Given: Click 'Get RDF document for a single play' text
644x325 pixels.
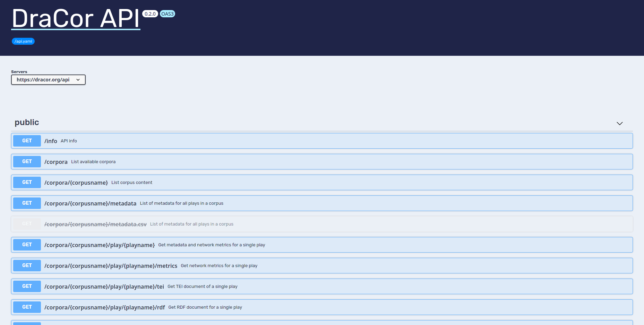Looking at the screenshot, I should coord(205,307).
